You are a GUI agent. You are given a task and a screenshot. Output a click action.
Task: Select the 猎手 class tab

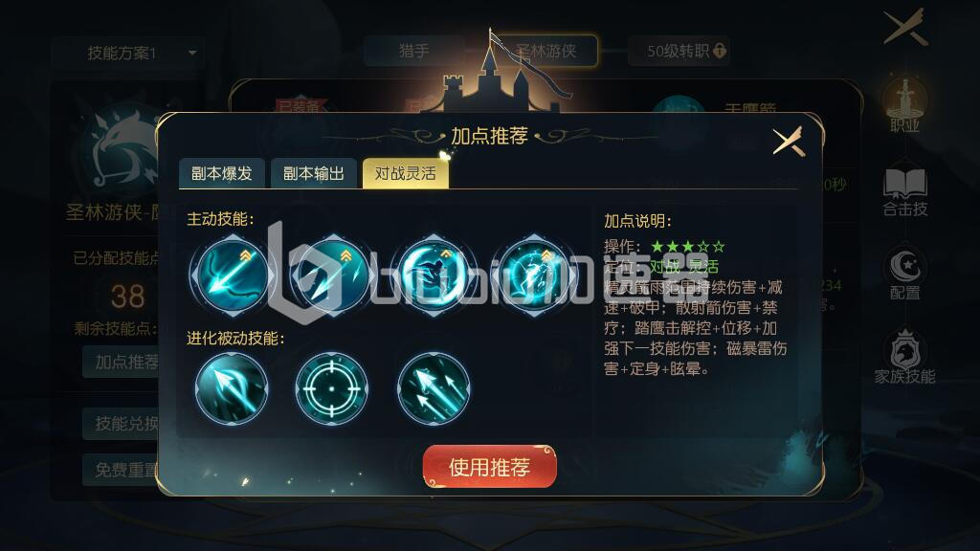click(x=413, y=51)
